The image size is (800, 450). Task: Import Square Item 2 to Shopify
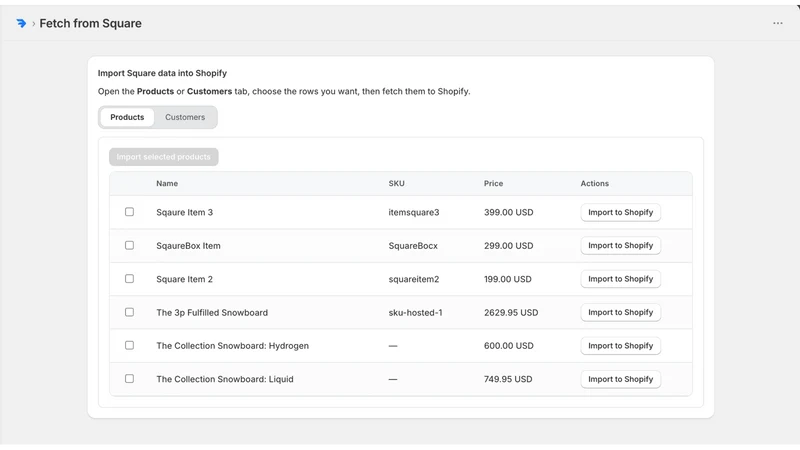point(620,279)
